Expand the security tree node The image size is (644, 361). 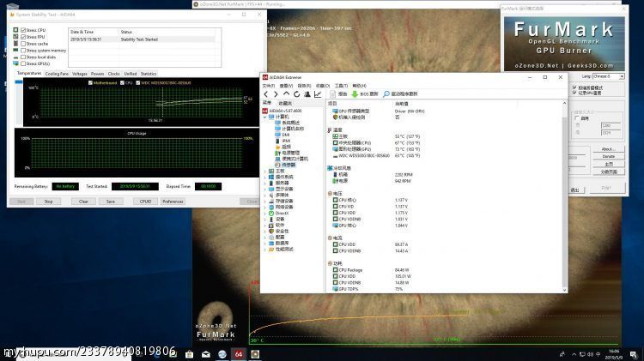(x=265, y=232)
